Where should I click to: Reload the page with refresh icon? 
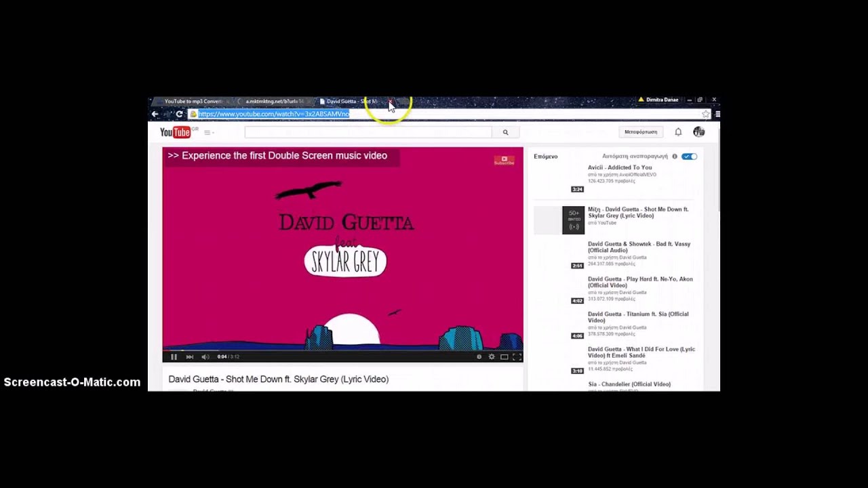[179, 114]
